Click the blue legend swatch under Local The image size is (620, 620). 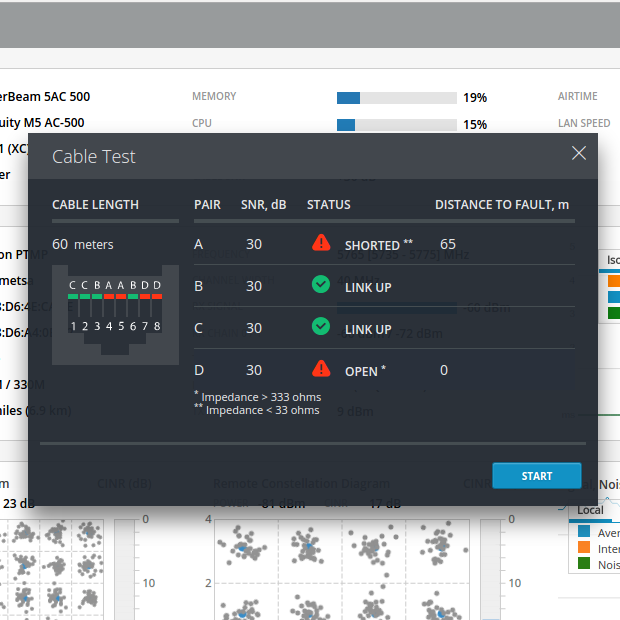[x=585, y=532]
